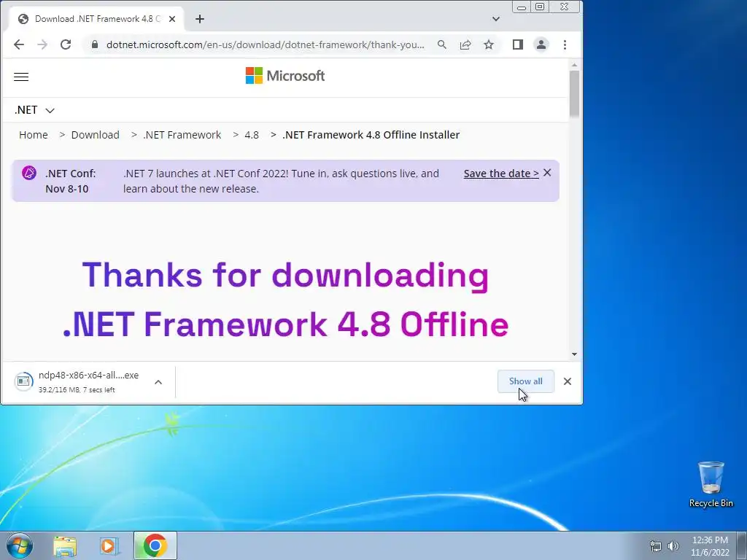Reload the current page
747x560 pixels.
pos(66,44)
